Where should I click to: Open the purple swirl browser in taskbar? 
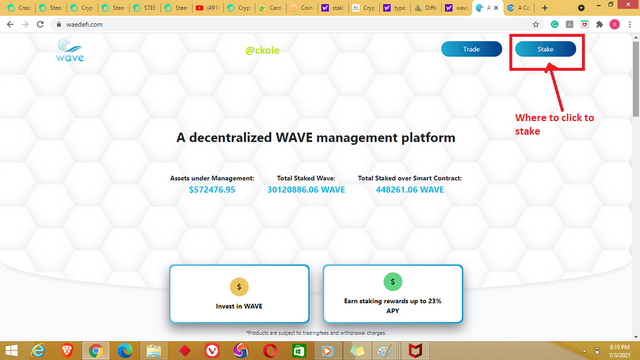pyautogui.click(x=241, y=351)
